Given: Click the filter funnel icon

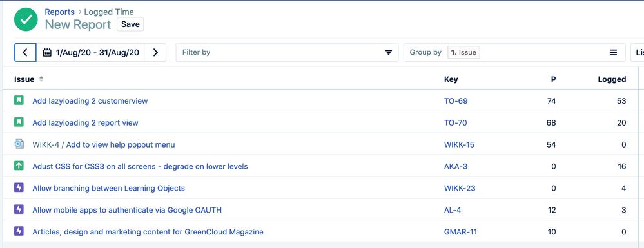Looking at the screenshot, I should pos(388,53).
